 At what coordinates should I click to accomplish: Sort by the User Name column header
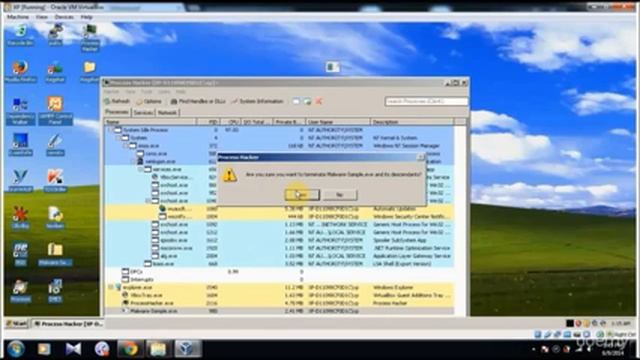(338, 122)
